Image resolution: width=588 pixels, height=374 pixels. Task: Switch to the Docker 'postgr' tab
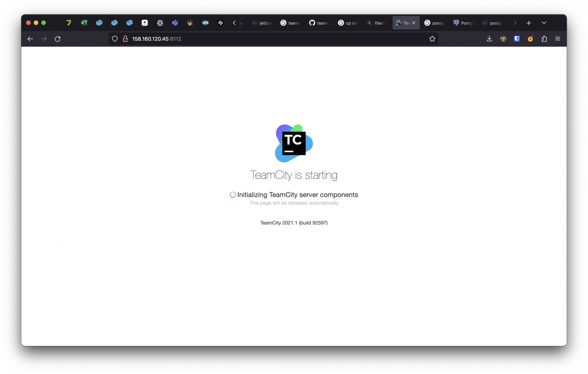point(492,23)
